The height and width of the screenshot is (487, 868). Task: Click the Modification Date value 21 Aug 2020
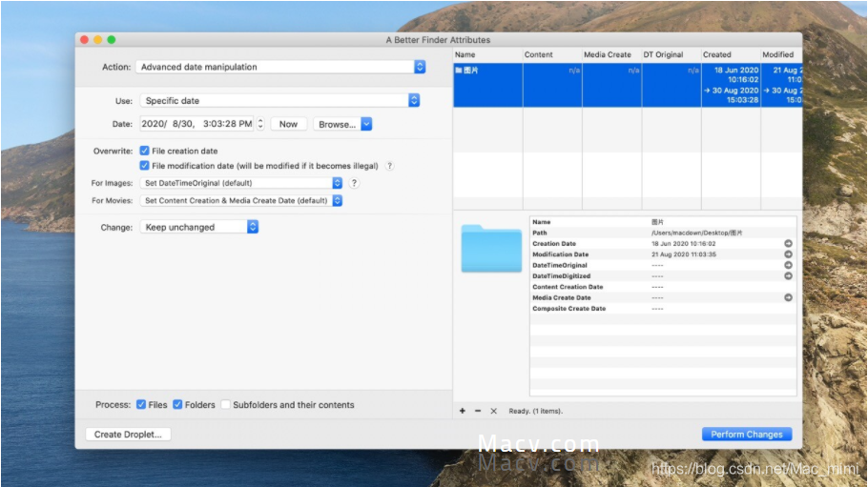(684, 254)
